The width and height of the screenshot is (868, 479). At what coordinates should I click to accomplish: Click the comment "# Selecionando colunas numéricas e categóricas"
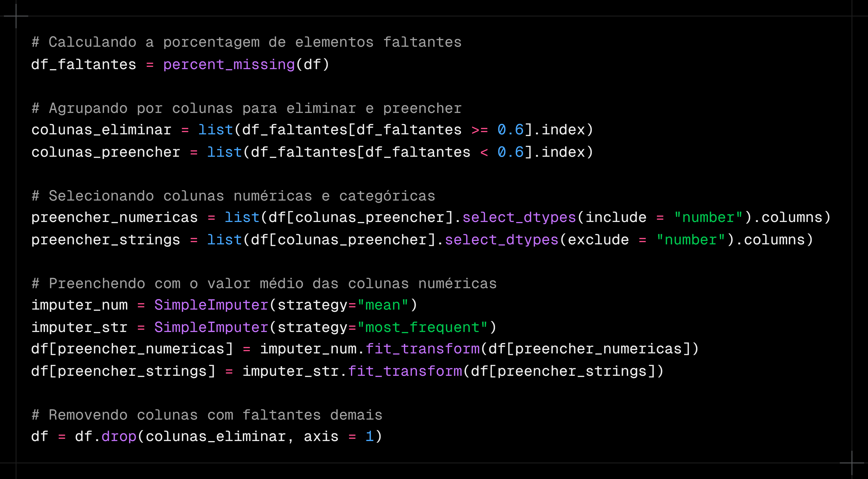[x=233, y=196]
